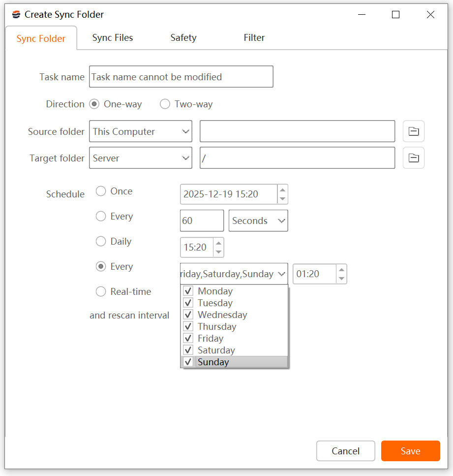Screen dimensions: 453x476
Task: Choose the Real-time schedule option
Action: tap(101, 291)
